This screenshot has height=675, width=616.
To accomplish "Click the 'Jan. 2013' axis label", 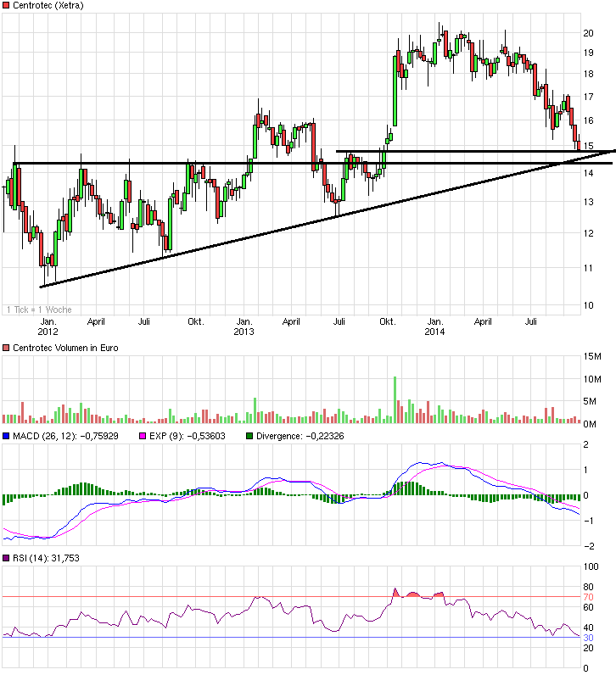I will click(244, 326).
